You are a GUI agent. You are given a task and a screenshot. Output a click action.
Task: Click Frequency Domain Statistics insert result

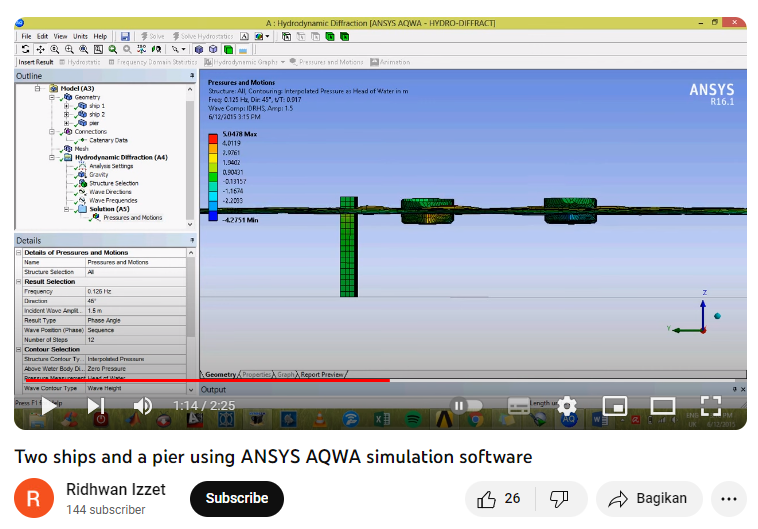click(x=153, y=62)
